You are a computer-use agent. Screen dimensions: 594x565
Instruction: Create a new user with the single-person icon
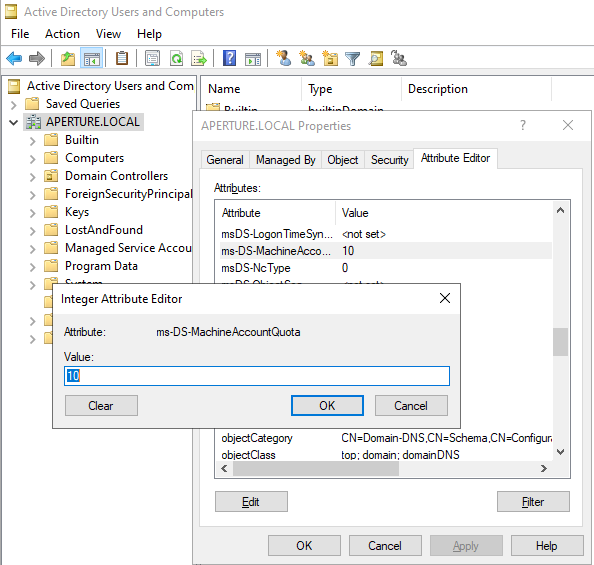point(284,58)
